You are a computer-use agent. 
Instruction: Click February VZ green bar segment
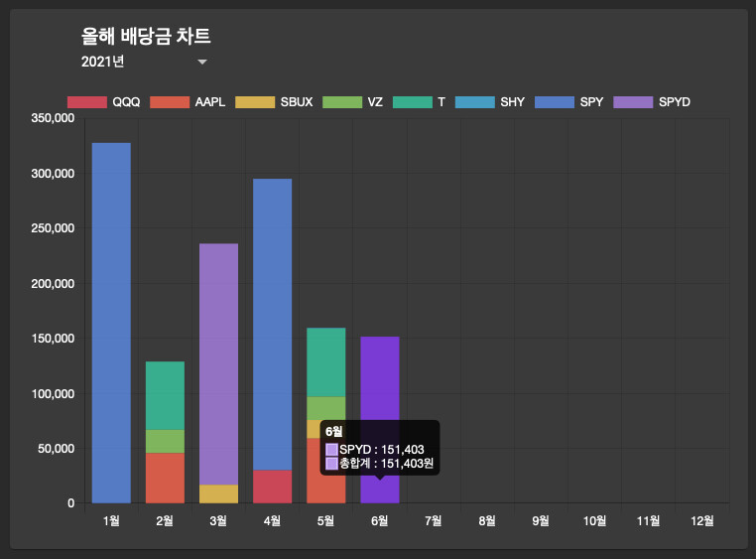[x=165, y=441]
